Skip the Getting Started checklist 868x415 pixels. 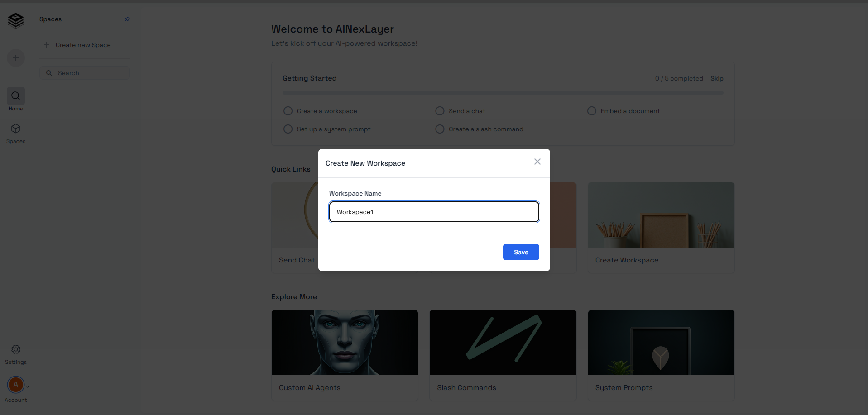coord(717,78)
